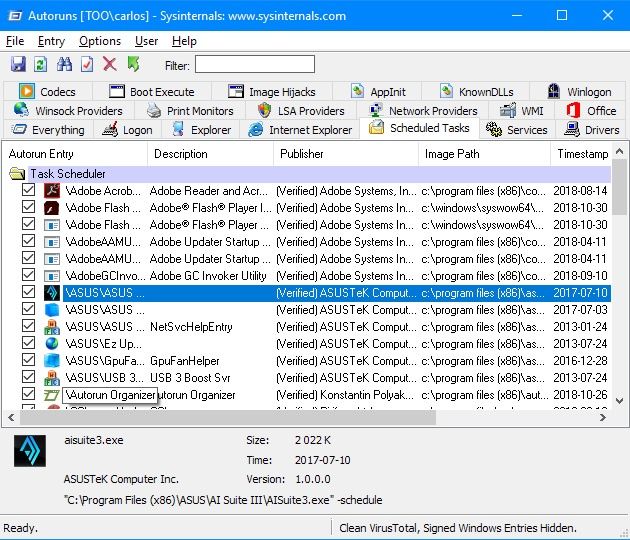Switch to the Winlogon tab
The width and height of the screenshot is (630, 540).
coord(579,92)
